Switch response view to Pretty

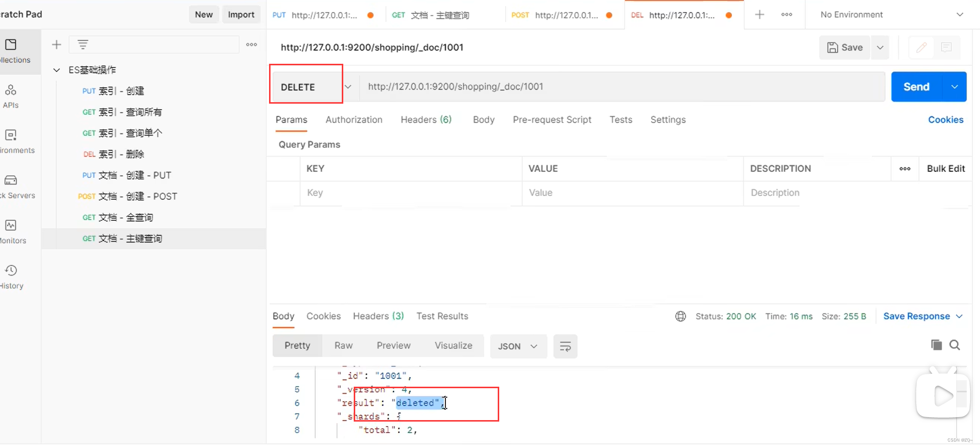click(x=297, y=346)
